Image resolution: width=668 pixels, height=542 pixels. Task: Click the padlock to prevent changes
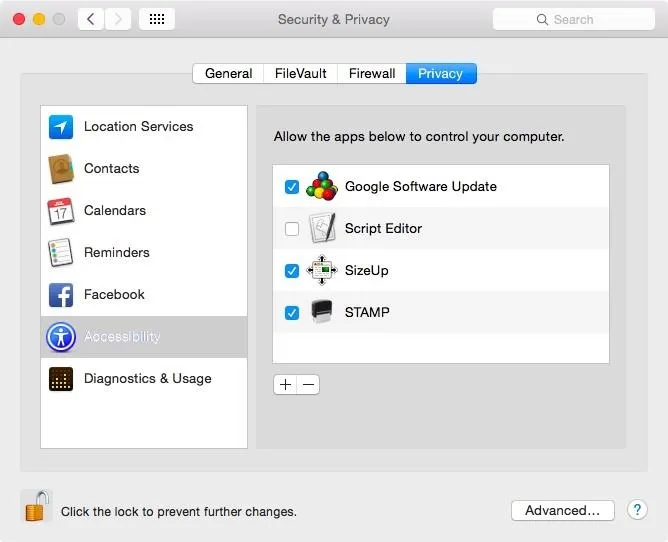pyautogui.click(x=36, y=506)
